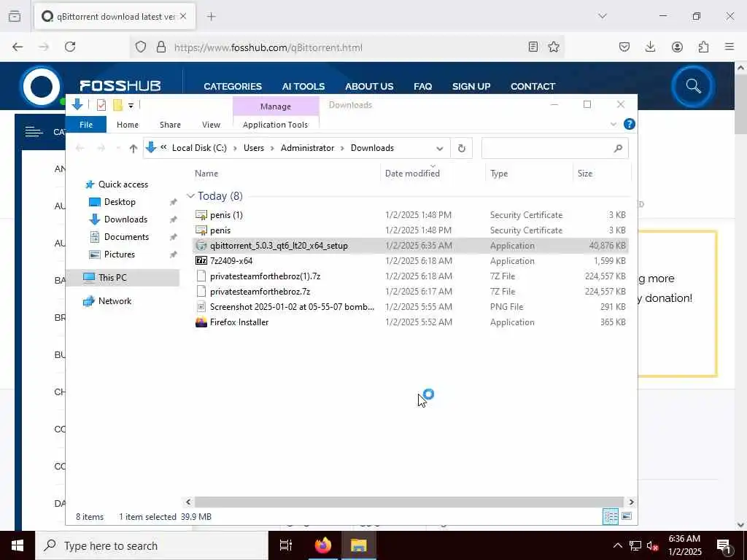Toggle Firefox reader view icon
This screenshot has width=747, height=560.
click(x=533, y=47)
